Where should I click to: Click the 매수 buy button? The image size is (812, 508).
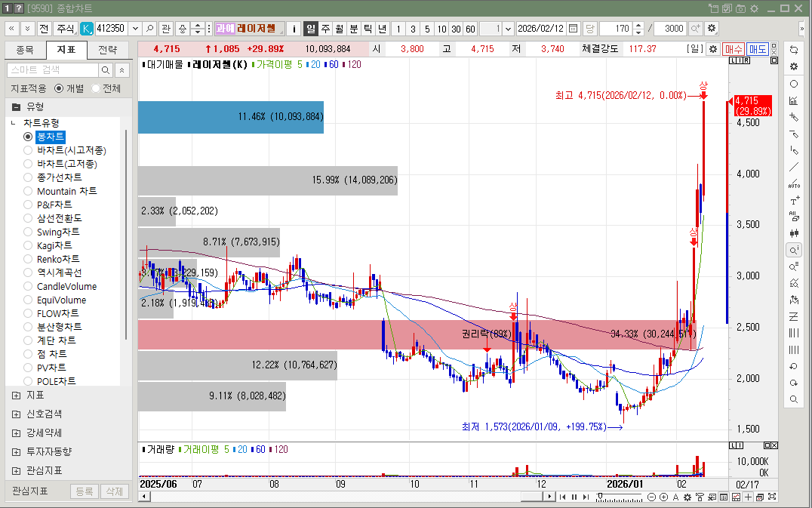[x=734, y=49]
